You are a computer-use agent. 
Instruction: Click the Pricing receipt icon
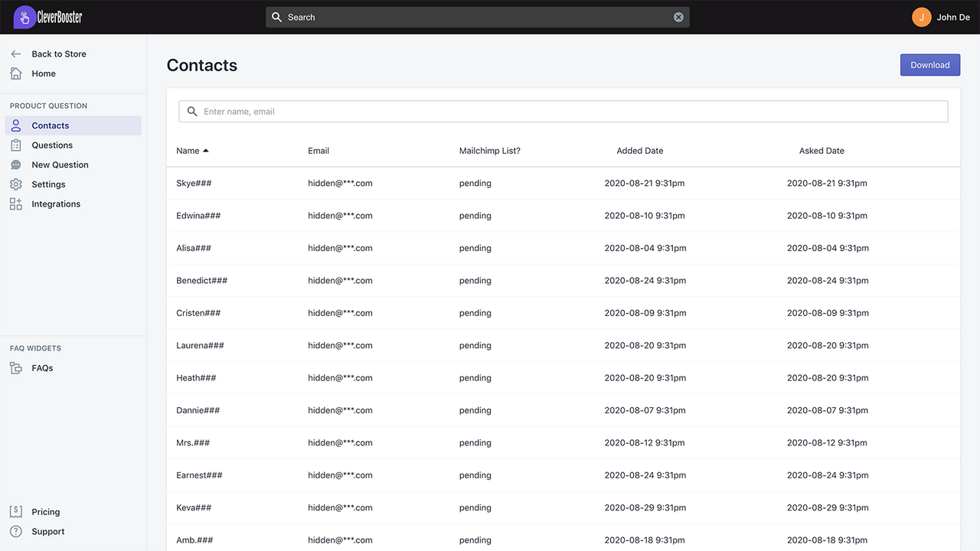pyautogui.click(x=16, y=512)
